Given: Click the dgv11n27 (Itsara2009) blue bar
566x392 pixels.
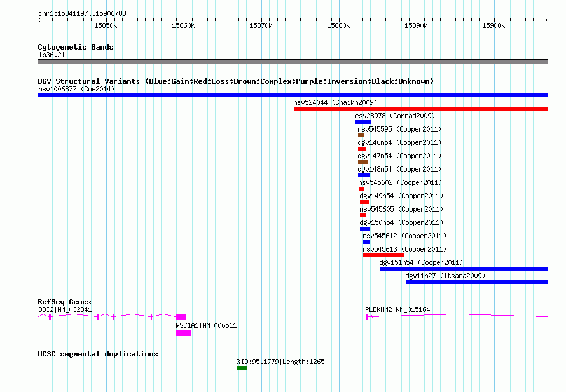Looking at the screenshot, I should coord(477,282).
